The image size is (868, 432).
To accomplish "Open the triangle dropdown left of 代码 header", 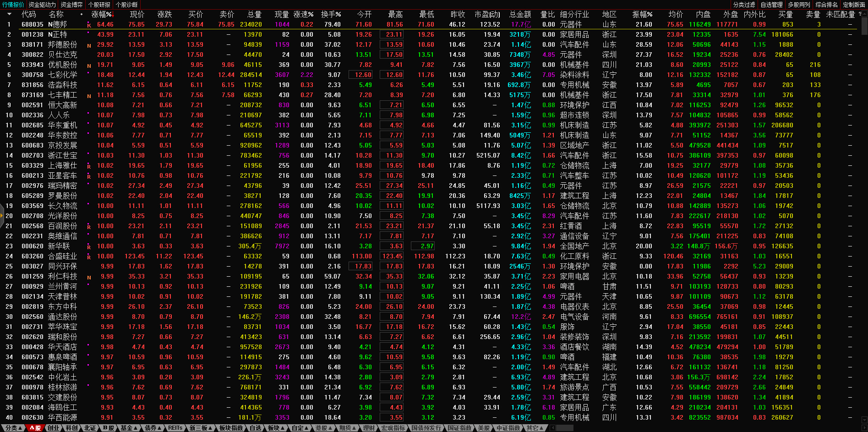I will (9, 15).
